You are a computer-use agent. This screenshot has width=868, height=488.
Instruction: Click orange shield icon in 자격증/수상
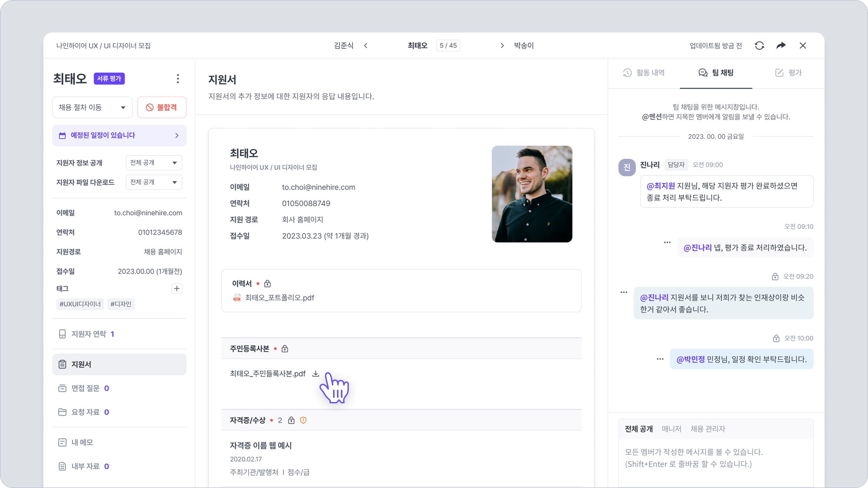click(x=303, y=420)
